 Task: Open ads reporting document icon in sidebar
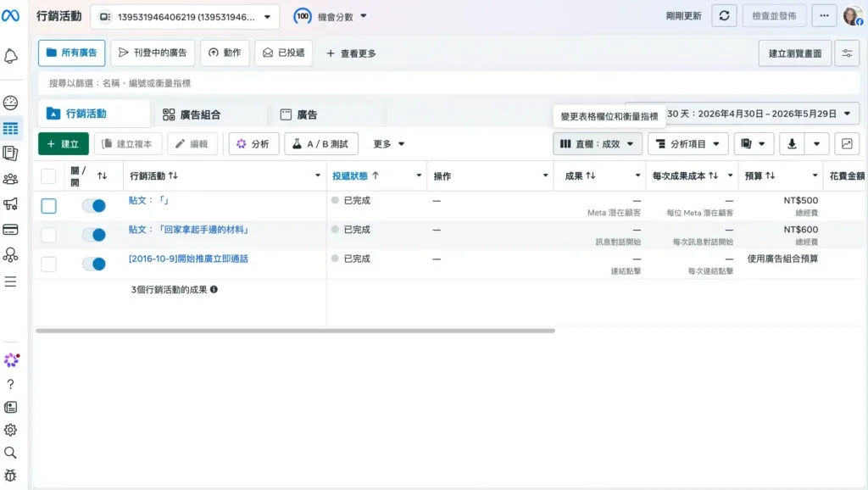(10, 153)
